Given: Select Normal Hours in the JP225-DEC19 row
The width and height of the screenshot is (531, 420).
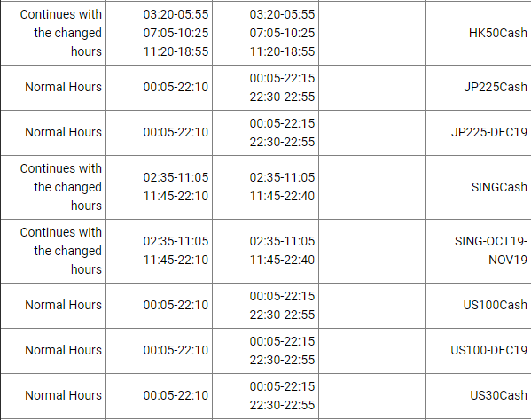Looking at the screenshot, I should 63,132.
